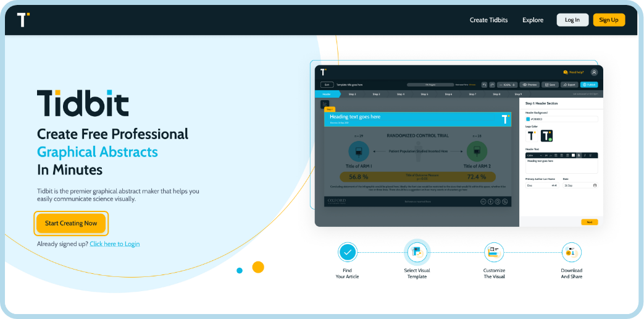Select the Header step tab

pyautogui.click(x=327, y=94)
